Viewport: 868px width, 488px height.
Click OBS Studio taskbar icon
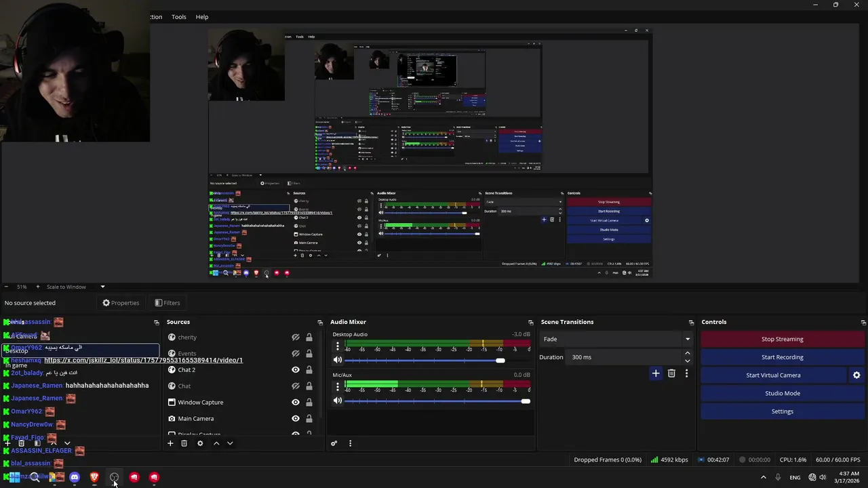(x=114, y=477)
